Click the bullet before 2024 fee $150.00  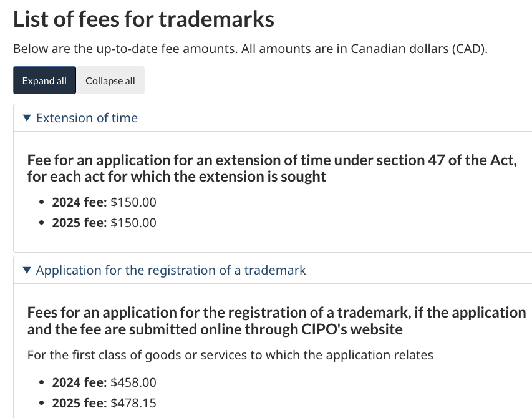click(42, 203)
